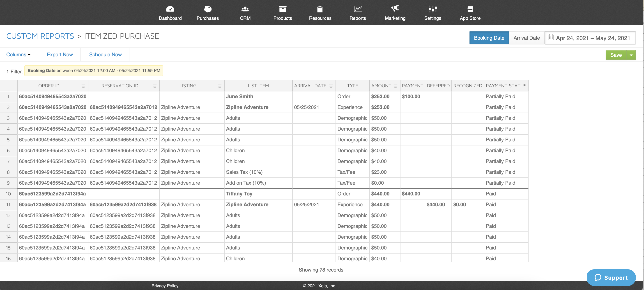The height and width of the screenshot is (290, 644).
Task: Click Partially Paid status in row 3
Action: point(500,118)
